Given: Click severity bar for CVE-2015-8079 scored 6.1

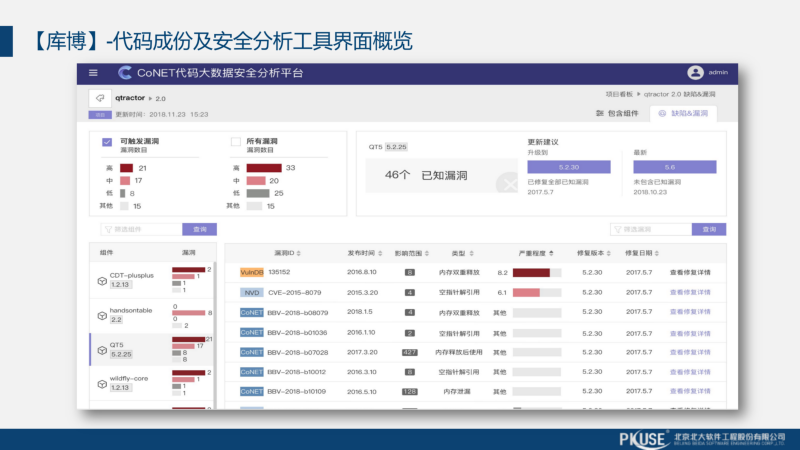Looking at the screenshot, I should [x=537, y=292].
